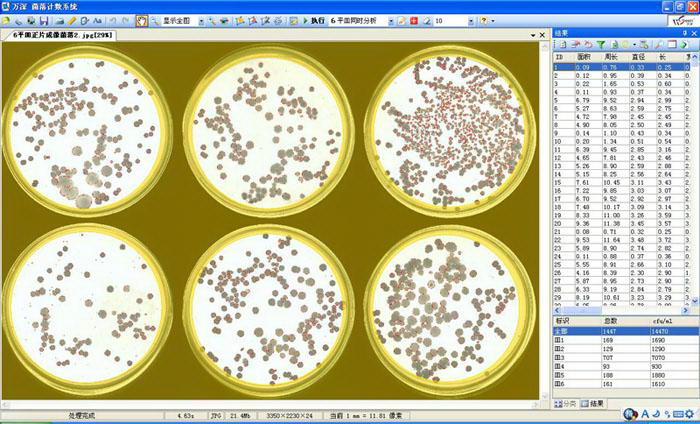Select the hand pan tool
The height and width of the screenshot is (424, 700).
click(142, 20)
